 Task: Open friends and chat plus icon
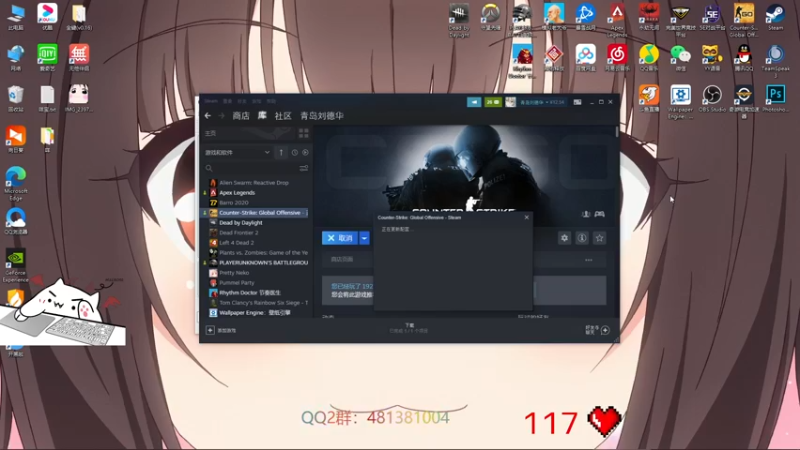[x=605, y=330]
